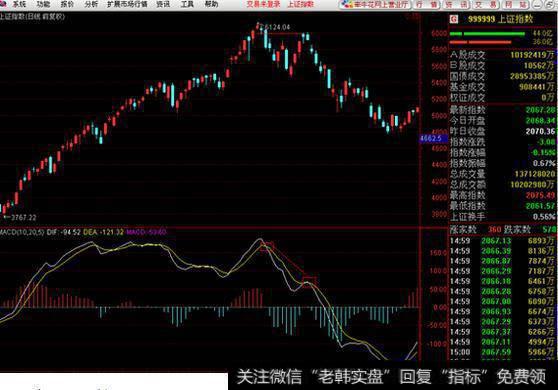Click the tick row with price 2067.08
The height and width of the screenshot is (390, 558).
click(x=502, y=301)
